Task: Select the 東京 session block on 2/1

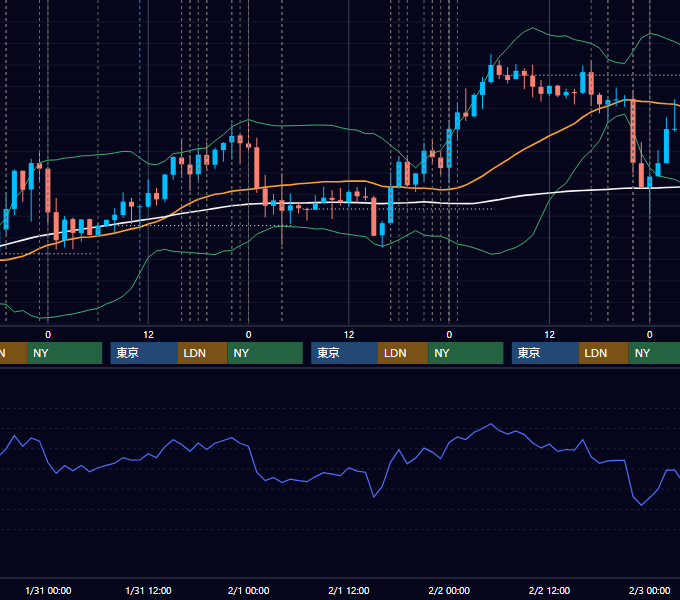Action: click(344, 353)
